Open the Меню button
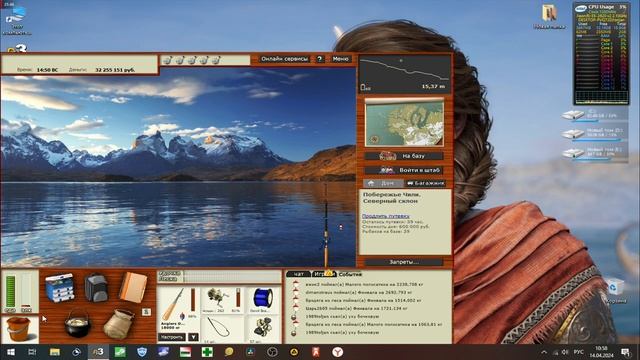The image size is (640, 360). (340, 59)
